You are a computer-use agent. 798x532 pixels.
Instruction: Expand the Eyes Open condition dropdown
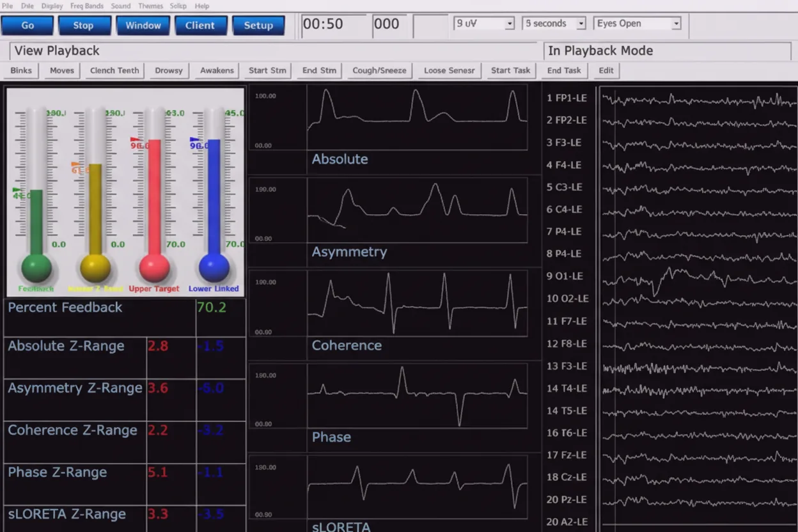click(638, 24)
